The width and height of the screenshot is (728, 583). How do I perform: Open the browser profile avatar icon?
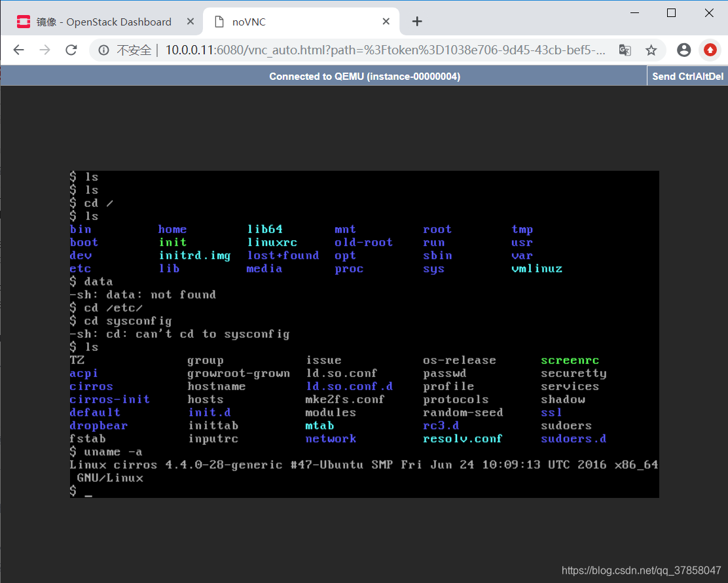[x=684, y=50]
